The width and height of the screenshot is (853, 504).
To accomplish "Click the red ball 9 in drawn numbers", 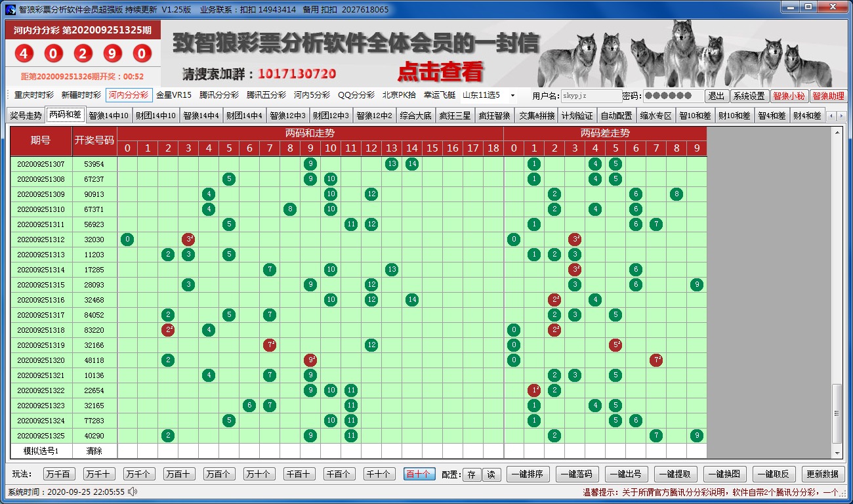I will [112, 53].
